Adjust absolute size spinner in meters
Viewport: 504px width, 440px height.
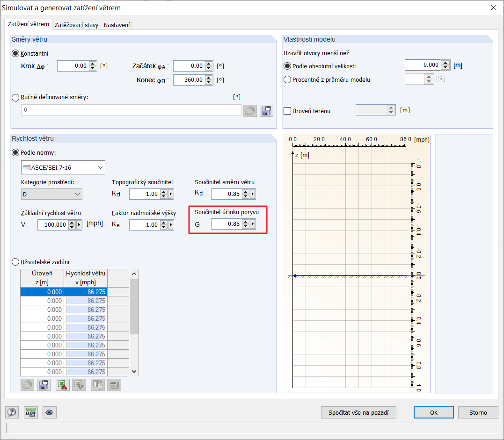click(446, 65)
